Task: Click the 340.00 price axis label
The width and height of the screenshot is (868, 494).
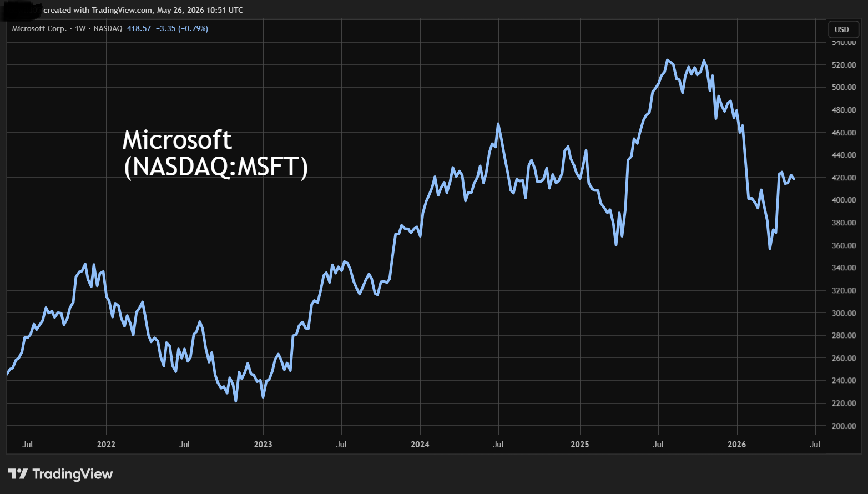Action: coord(844,268)
